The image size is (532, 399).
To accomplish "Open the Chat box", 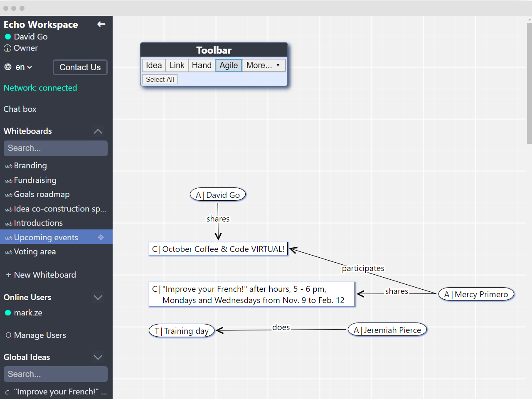I will pos(20,109).
